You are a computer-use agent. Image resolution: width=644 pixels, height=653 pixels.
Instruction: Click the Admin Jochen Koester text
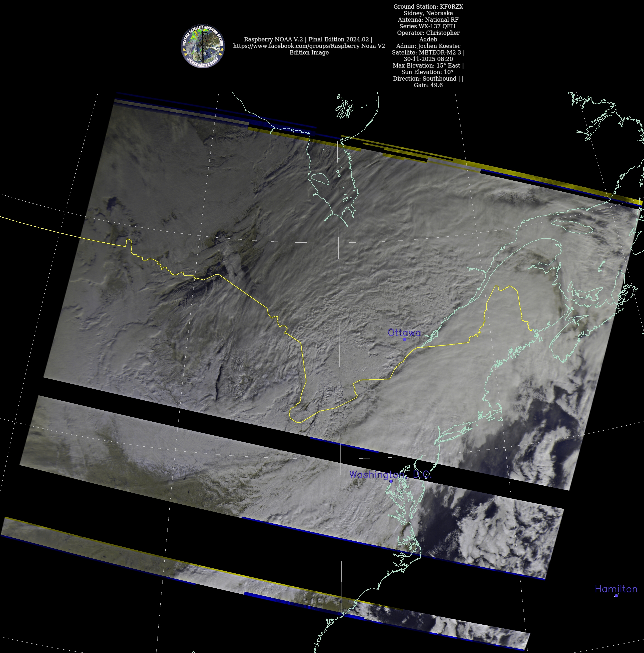(x=428, y=46)
